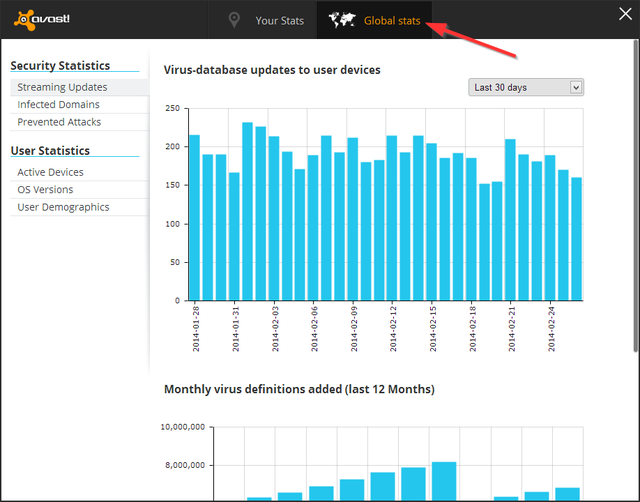This screenshot has height=502, width=640.
Task: Click the 250 y-axis label
Action: [172, 108]
